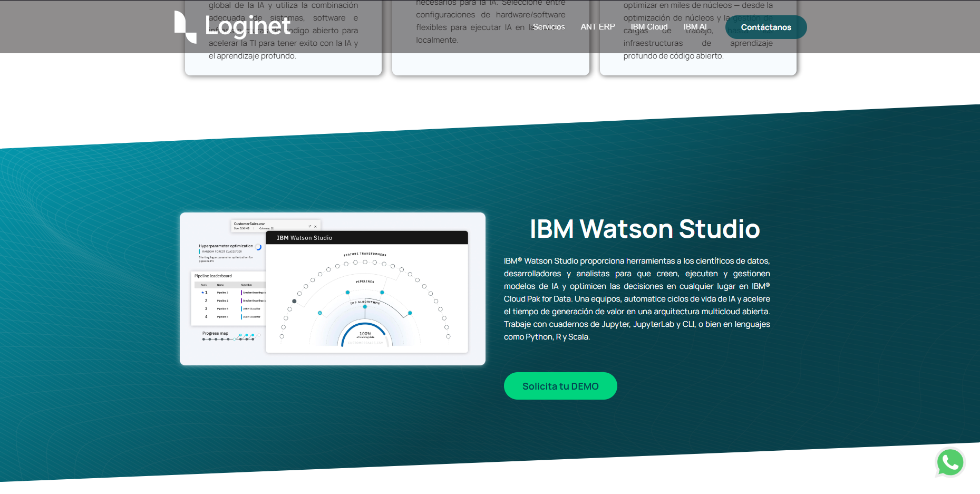Click card text 'el aprendizaje profundo.'
The width and height of the screenshot is (980, 494).
252,56
